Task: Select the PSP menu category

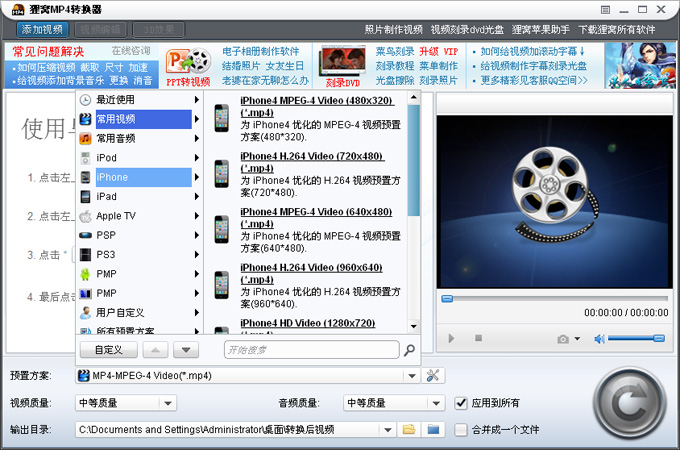Action: [139, 235]
